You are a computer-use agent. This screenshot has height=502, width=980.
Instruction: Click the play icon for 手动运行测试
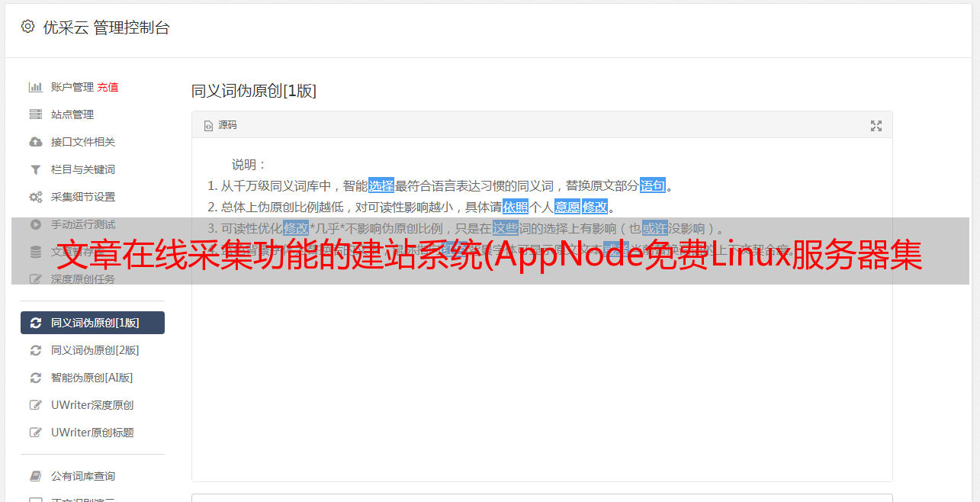(x=35, y=224)
